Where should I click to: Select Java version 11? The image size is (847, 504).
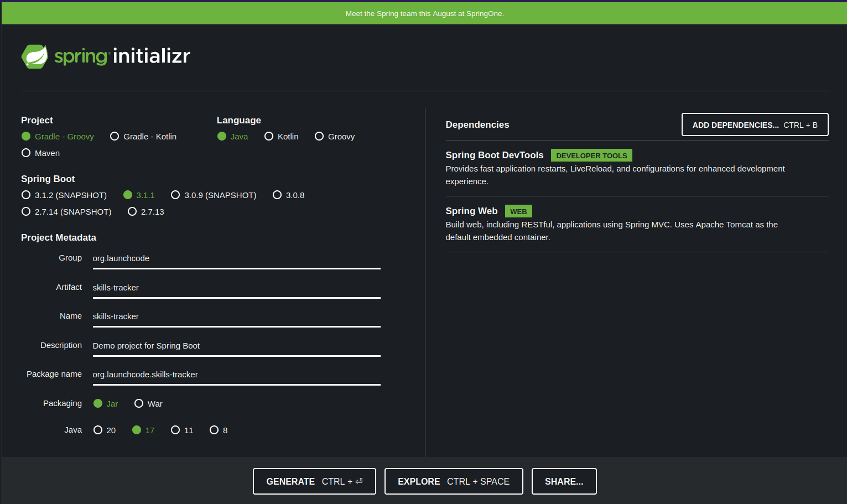click(x=175, y=430)
